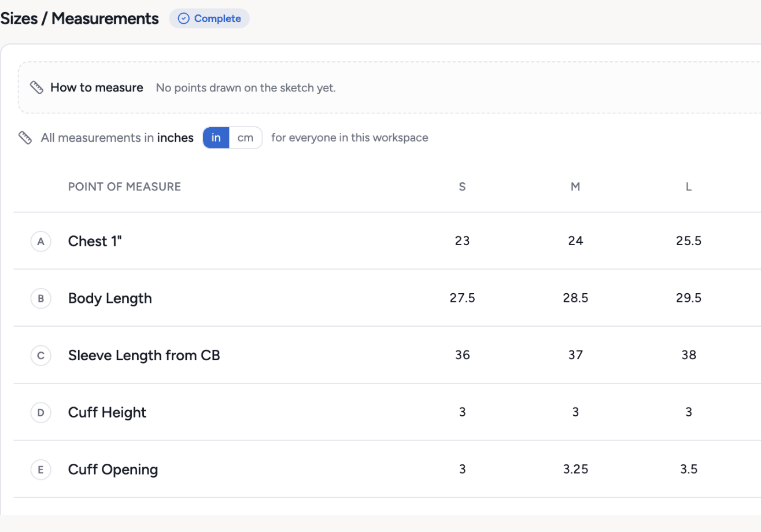Select Chest size S value 23
This screenshot has width=761, height=532.
click(x=462, y=241)
